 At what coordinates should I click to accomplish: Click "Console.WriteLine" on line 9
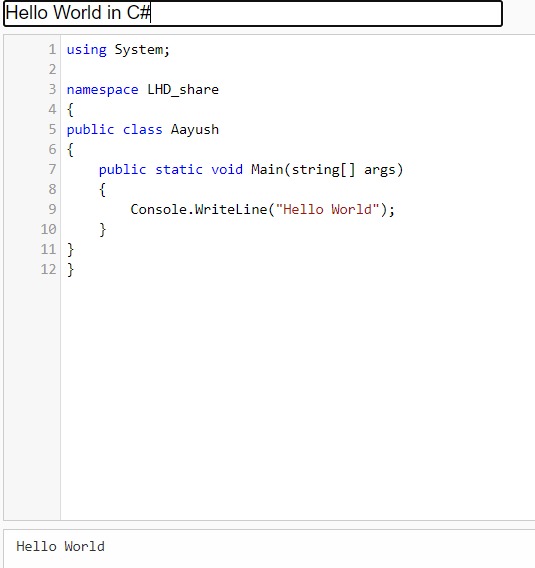point(198,209)
